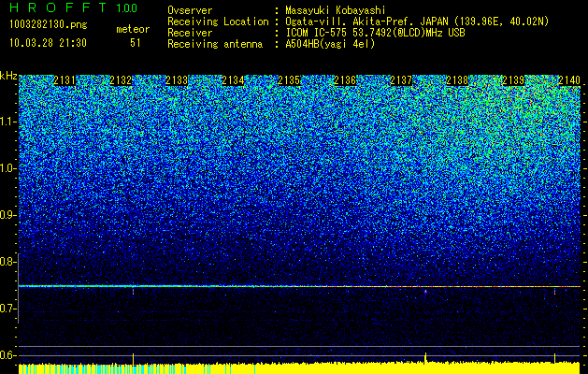This screenshot has width=588, height=374.
Task: Click the meteor echo blip after 2132
Action: pos(133,291)
